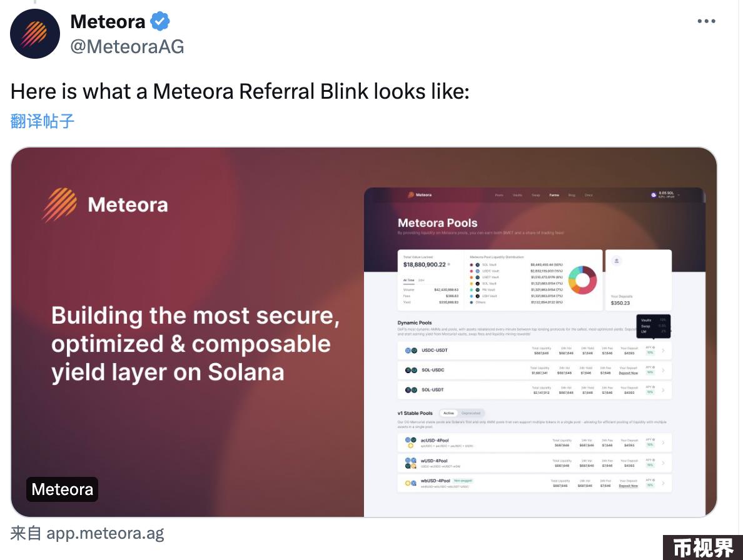
Task: Click the Meteora logo in the card banner
Action: tap(59, 204)
